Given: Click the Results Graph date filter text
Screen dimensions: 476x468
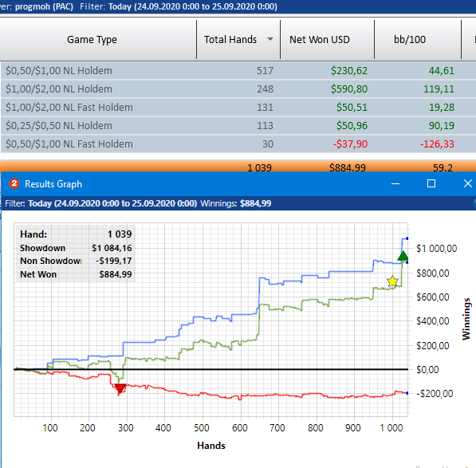Looking at the screenshot, I should pyautogui.click(x=112, y=203).
